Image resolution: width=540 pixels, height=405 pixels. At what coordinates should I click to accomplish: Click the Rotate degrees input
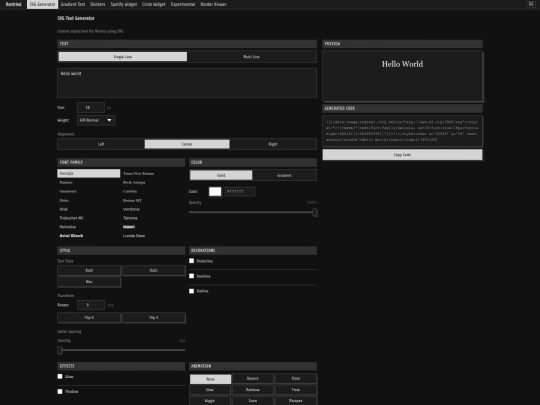point(91,305)
